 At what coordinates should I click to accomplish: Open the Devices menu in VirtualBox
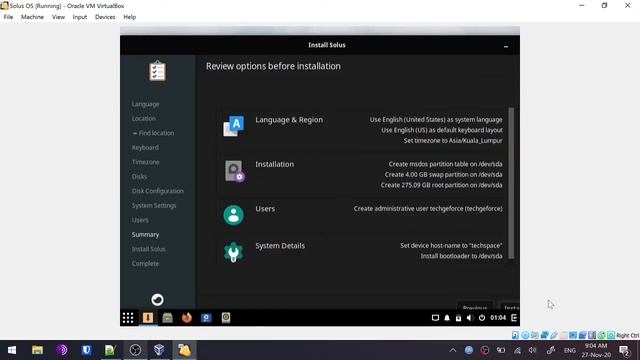pos(105,17)
